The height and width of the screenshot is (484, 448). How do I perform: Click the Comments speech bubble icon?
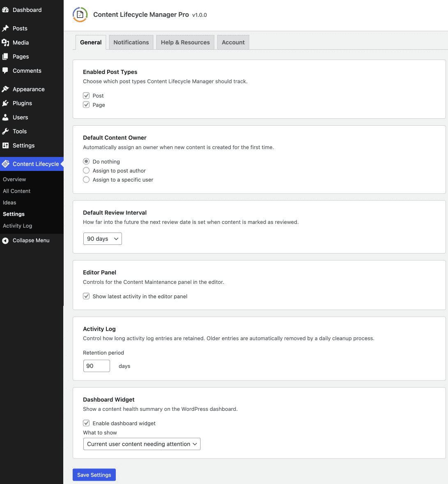pos(5,71)
